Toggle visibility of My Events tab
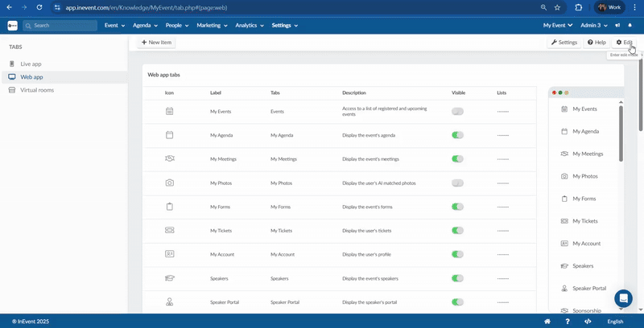644x328 pixels. click(457, 111)
